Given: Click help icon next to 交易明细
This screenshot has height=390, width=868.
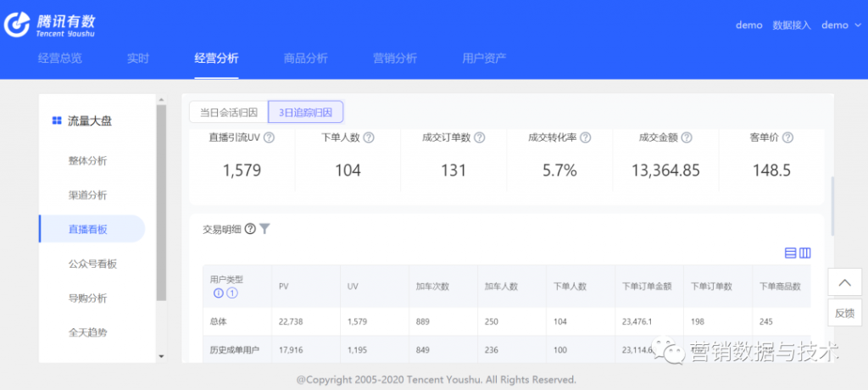Looking at the screenshot, I should point(250,228).
